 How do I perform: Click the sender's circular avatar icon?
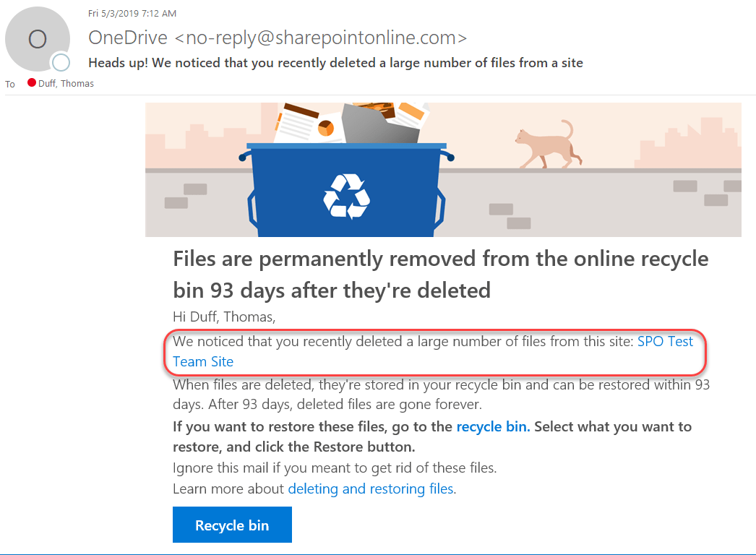(38, 39)
